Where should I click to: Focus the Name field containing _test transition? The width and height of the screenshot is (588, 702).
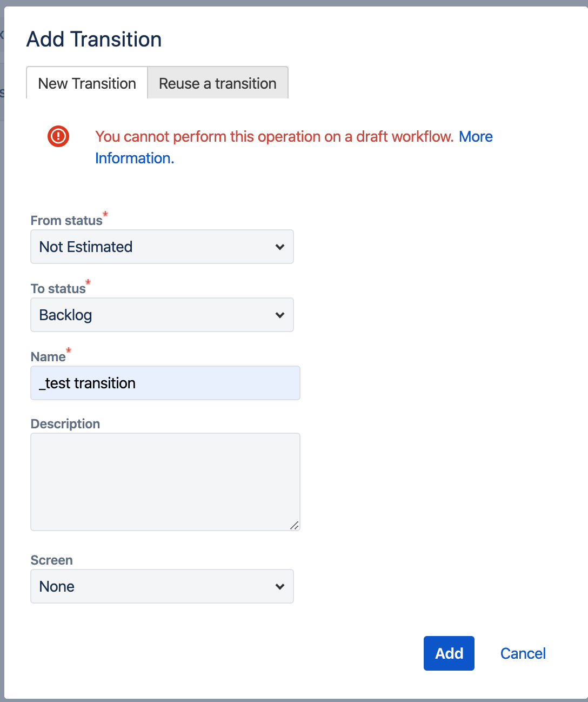[x=165, y=383]
